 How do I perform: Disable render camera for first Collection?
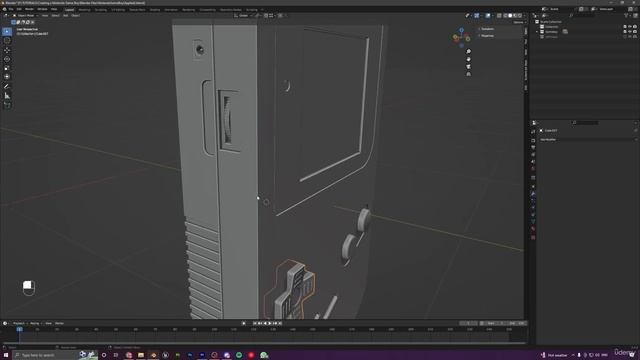coord(635,27)
